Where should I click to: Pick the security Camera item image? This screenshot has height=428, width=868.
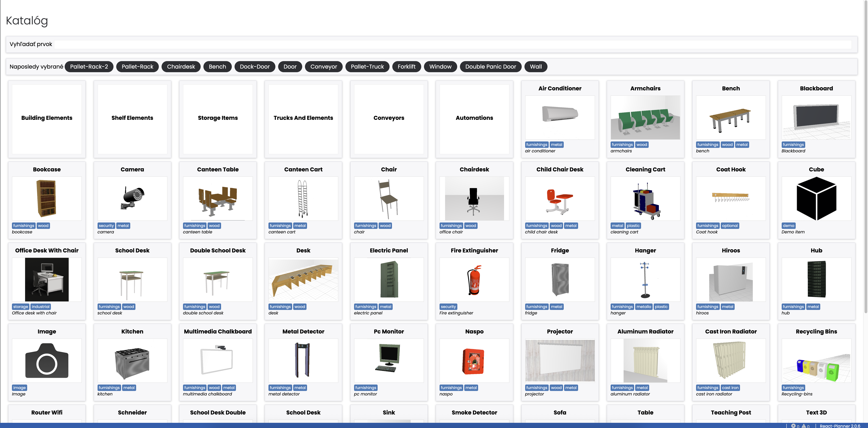click(x=132, y=198)
